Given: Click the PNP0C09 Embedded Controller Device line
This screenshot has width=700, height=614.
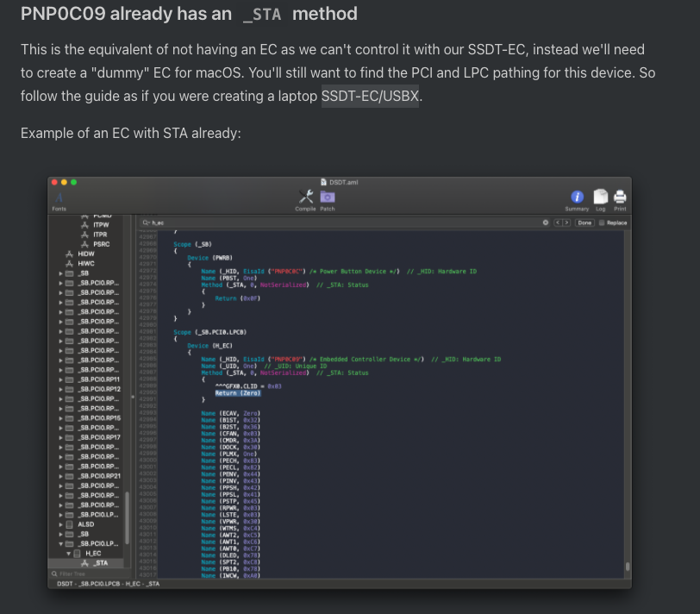Looking at the screenshot, I should 351,359.
